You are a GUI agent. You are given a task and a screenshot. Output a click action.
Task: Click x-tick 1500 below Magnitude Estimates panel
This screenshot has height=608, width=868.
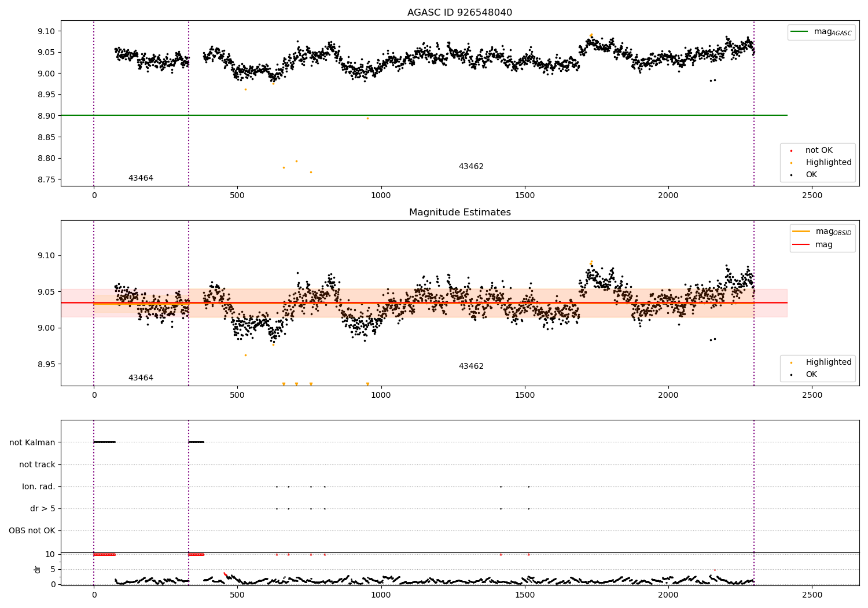click(525, 395)
